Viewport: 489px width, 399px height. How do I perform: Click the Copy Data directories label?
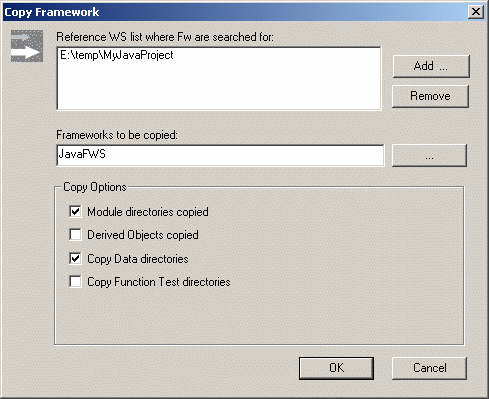(138, 259)
